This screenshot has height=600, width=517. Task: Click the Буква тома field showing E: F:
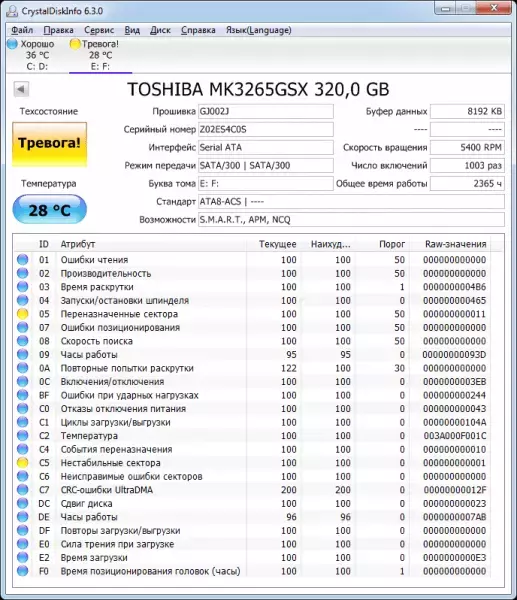[x=266, y=183]
